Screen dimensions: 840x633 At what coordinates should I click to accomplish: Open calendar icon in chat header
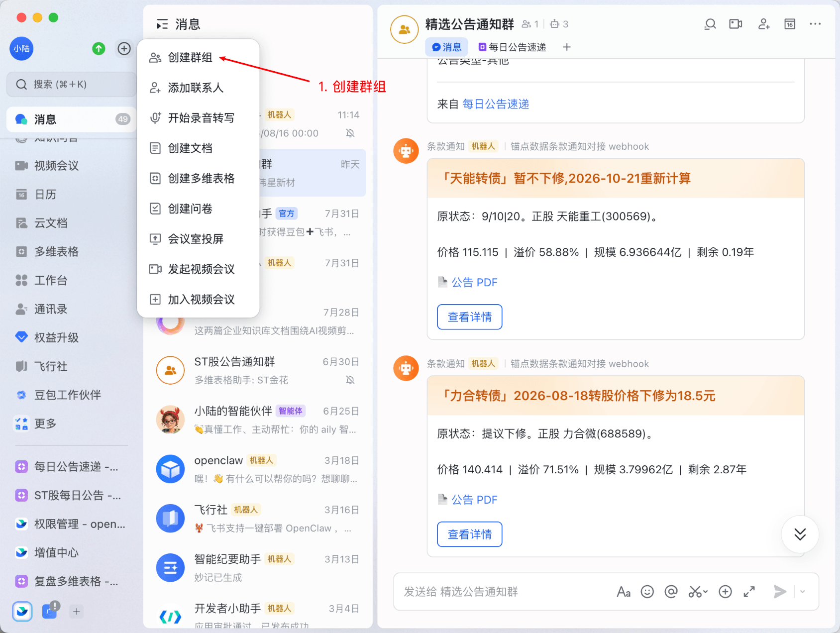tap(790, 24)
